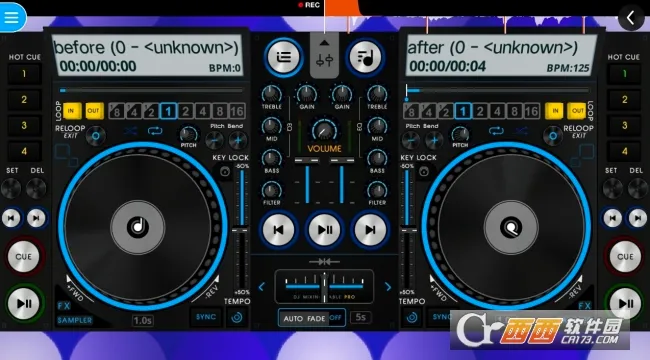This screenshot has height=360, width=650.
Task: Toggle right deck Key Lock
Action: point(424,171)
